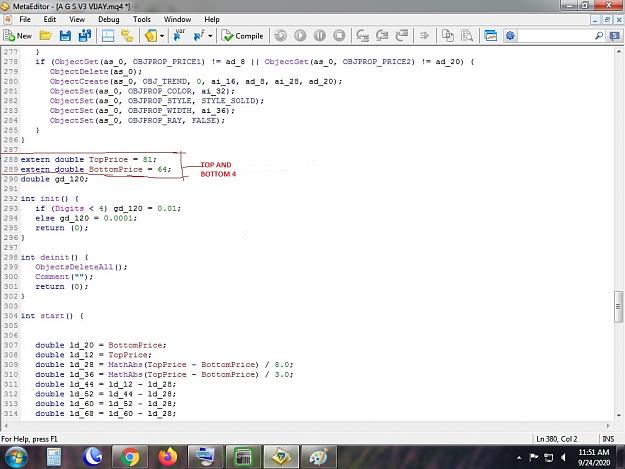Open Google Chrome from the taskbar
This screenshot has width=625, height=469.
coord(130,457)
